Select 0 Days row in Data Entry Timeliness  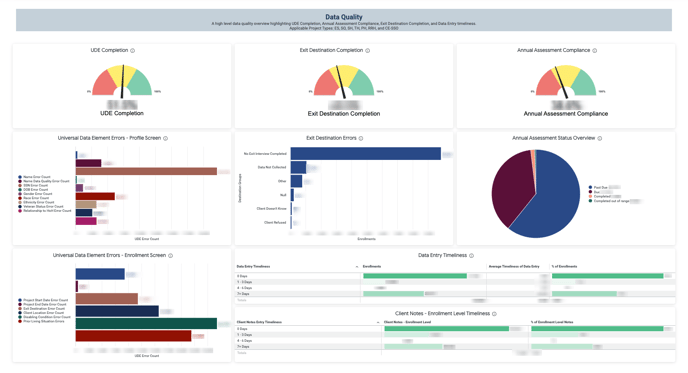click(455, 276)
